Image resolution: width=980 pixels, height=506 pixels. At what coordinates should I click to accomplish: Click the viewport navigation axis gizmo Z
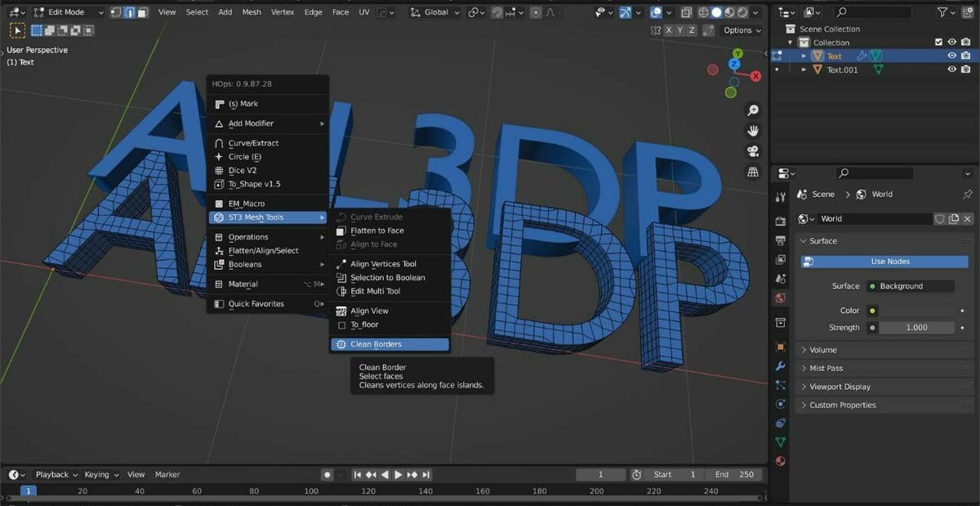click(x=735, y=63)
